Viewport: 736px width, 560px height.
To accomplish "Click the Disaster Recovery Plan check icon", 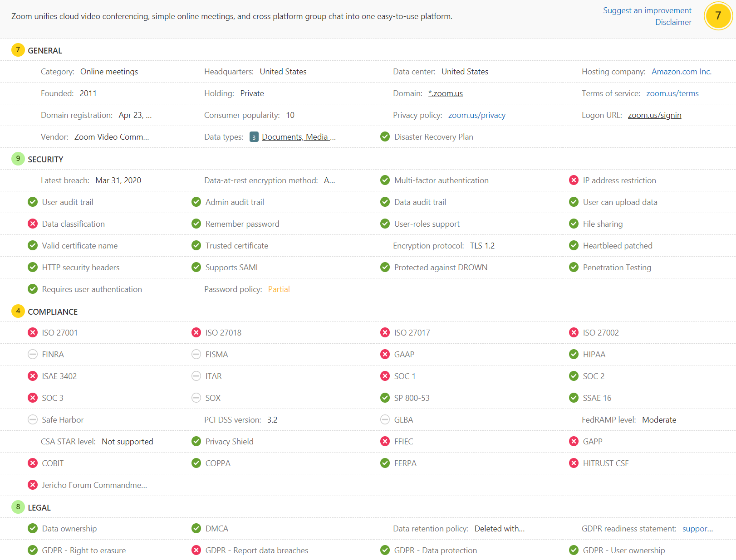I will [385, 136].
